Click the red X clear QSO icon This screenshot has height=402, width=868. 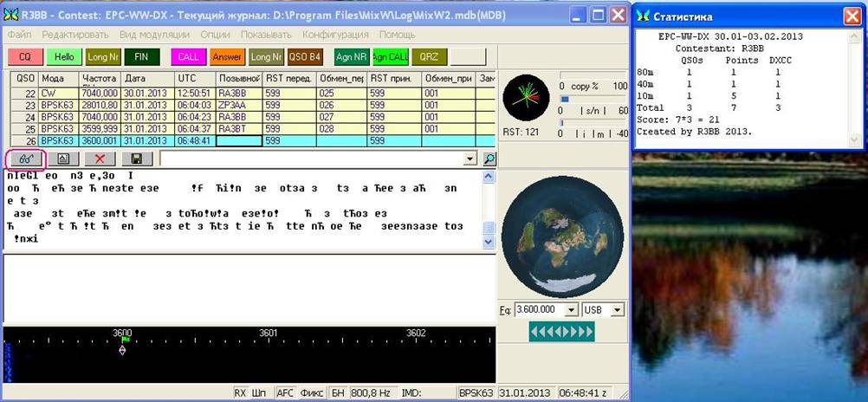(x=100, y=159)
